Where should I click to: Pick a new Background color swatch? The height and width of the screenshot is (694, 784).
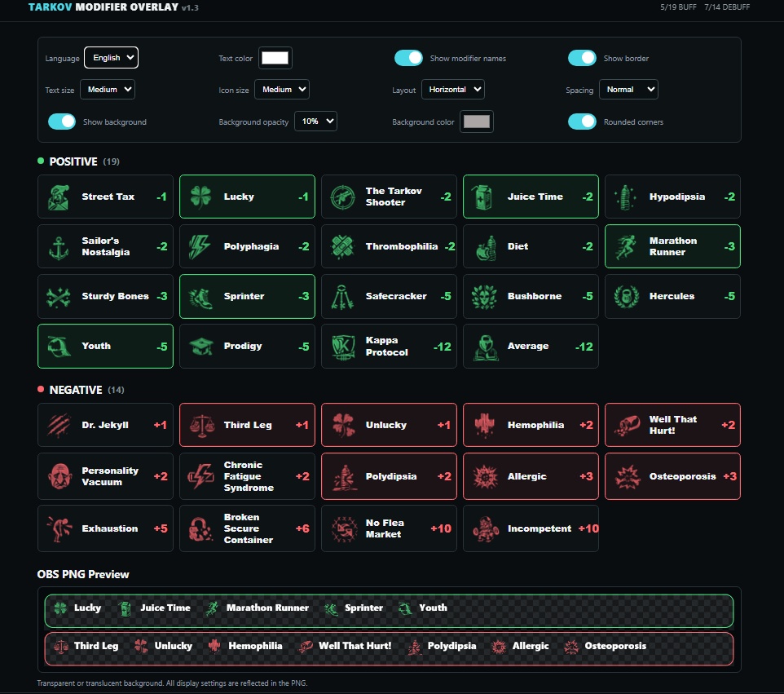[x=477, y=122]
